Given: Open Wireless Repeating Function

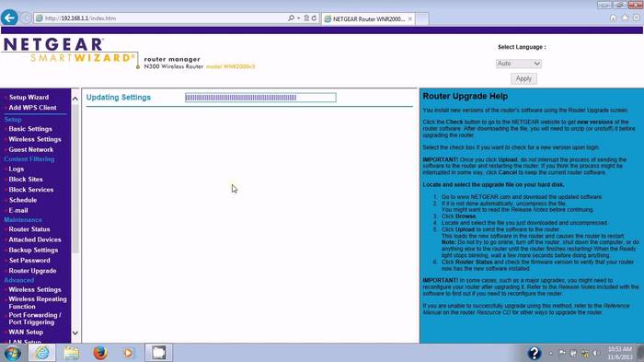Looking at the screenshot, I should (x=38, y=303).
